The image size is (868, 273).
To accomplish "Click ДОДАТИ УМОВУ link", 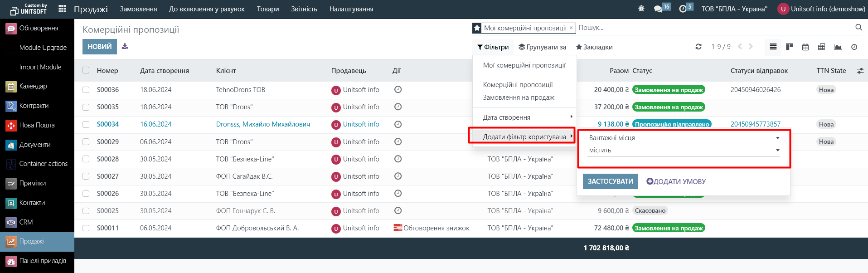I will pos(676,181).
